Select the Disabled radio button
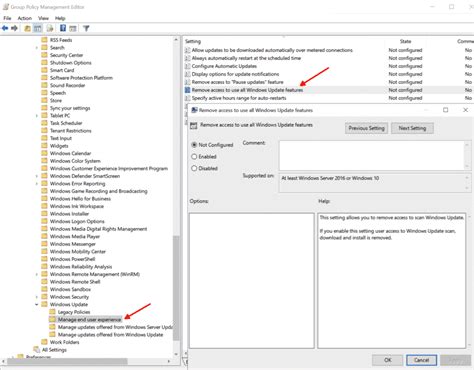 (x=194, y=168)
